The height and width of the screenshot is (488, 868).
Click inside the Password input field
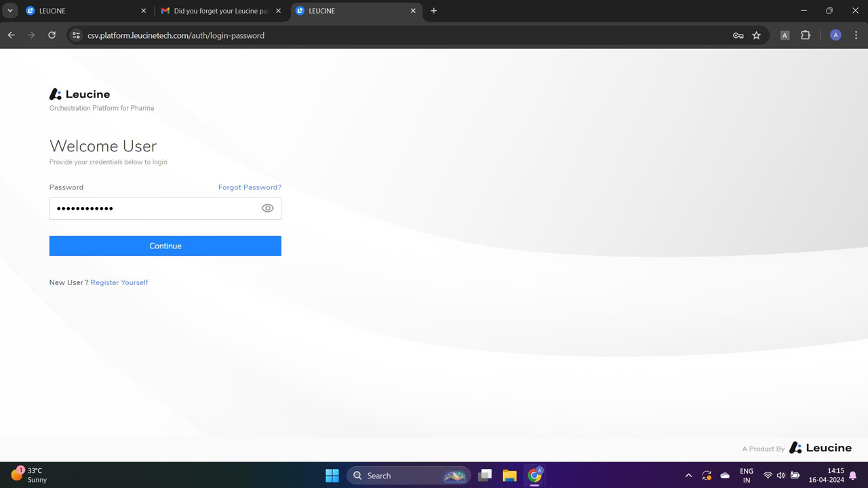[x=165, y=208]
